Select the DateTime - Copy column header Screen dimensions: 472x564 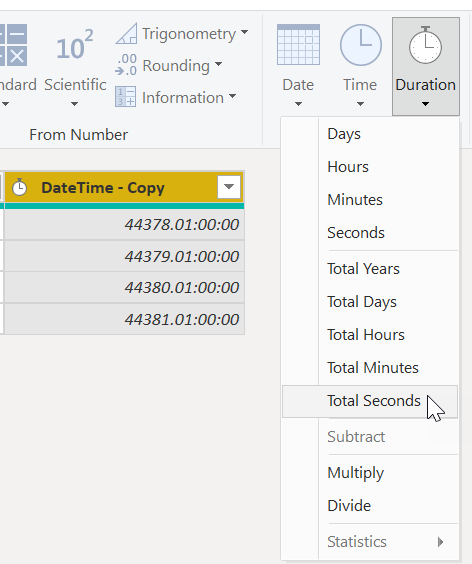click(124, 187)
